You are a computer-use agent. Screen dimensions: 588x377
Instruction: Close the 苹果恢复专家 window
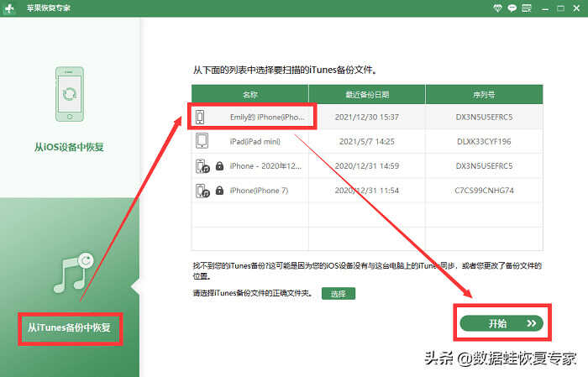tap(576, 8)
